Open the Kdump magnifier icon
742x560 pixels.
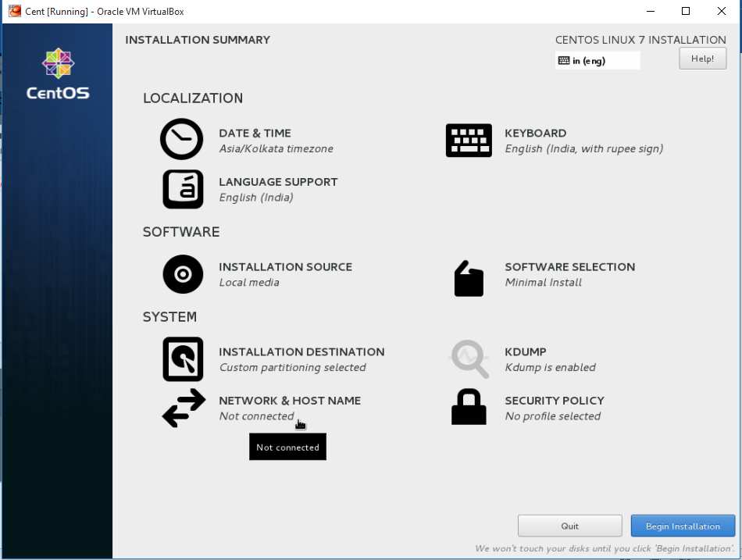[x=469, y=358]
